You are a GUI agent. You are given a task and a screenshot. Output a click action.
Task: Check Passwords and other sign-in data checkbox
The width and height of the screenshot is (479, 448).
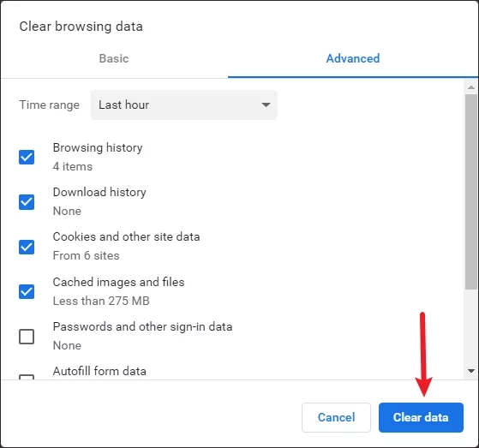27,337
